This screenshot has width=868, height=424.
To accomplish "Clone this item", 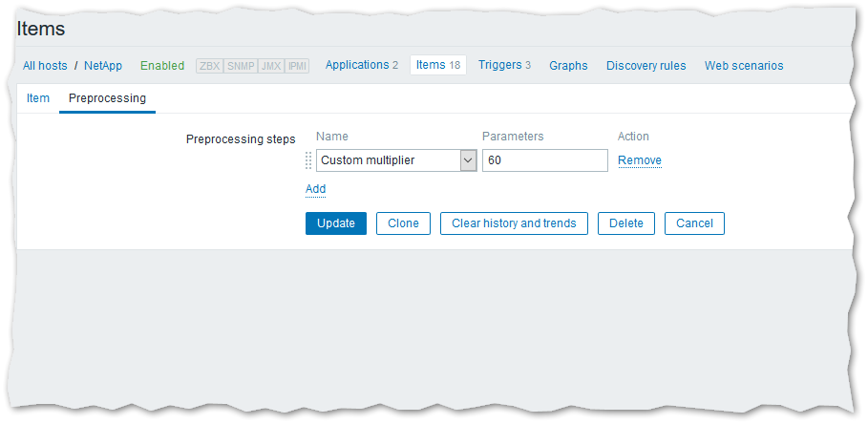I will coord(403,223).
